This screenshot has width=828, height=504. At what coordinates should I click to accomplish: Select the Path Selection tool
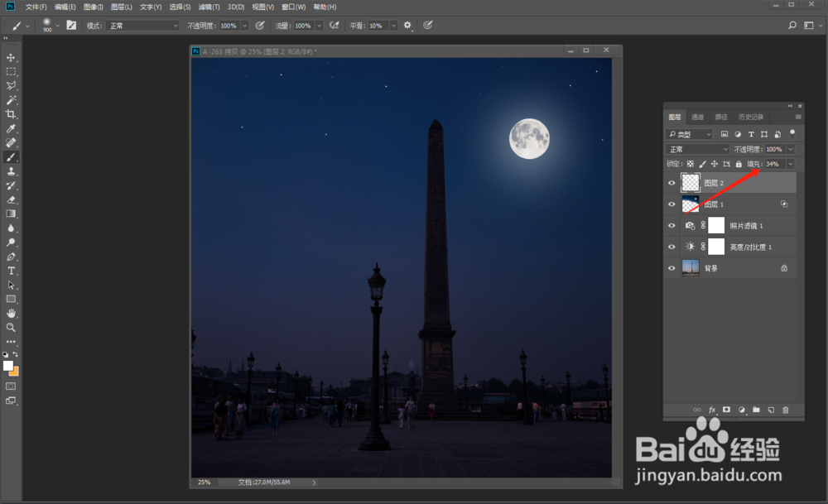click(x=11, y=285)
